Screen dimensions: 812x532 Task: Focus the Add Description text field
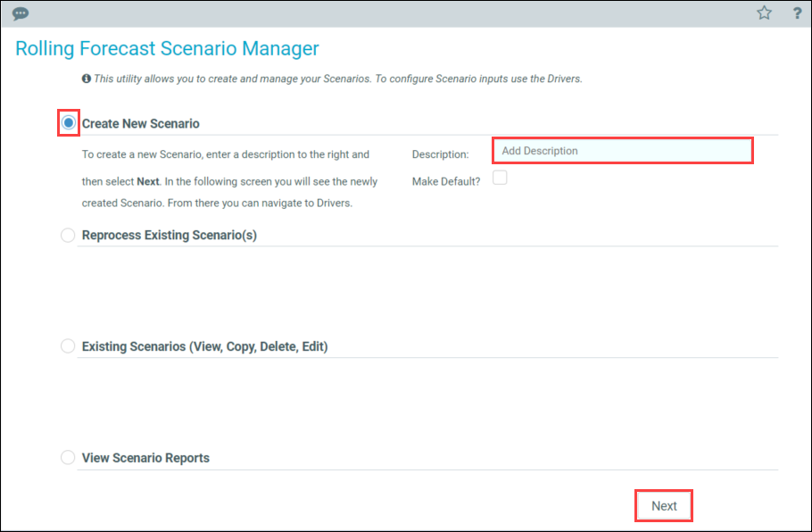tap(623, 151)
